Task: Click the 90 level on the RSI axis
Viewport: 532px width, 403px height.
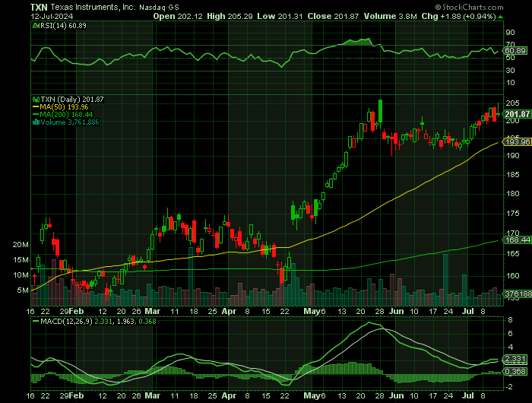Action: coord(510,33)
